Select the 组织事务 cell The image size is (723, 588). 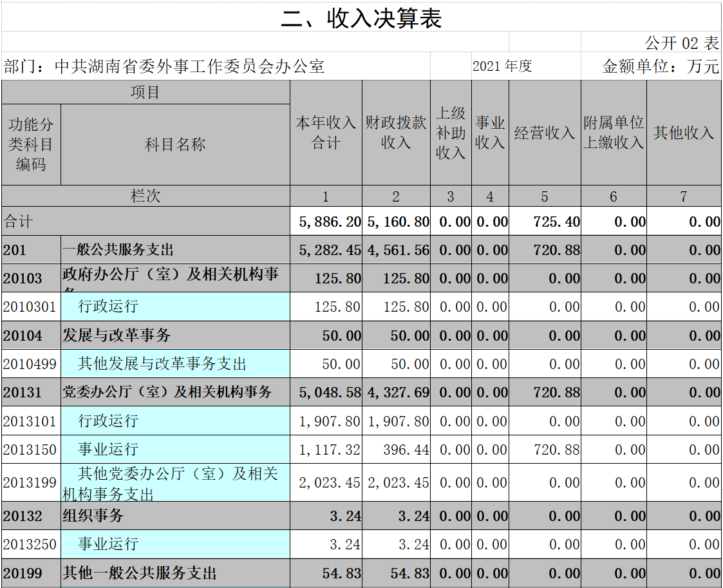(x=175, y=516)
